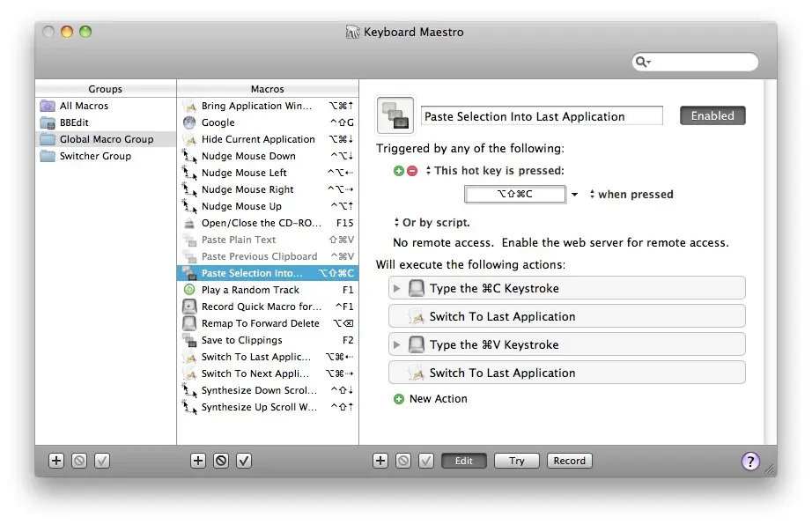Screen dimensions: 812x525
Task: Select the second Switch To Last Application action
Action: pyautogui.click(x=567, y=373)
